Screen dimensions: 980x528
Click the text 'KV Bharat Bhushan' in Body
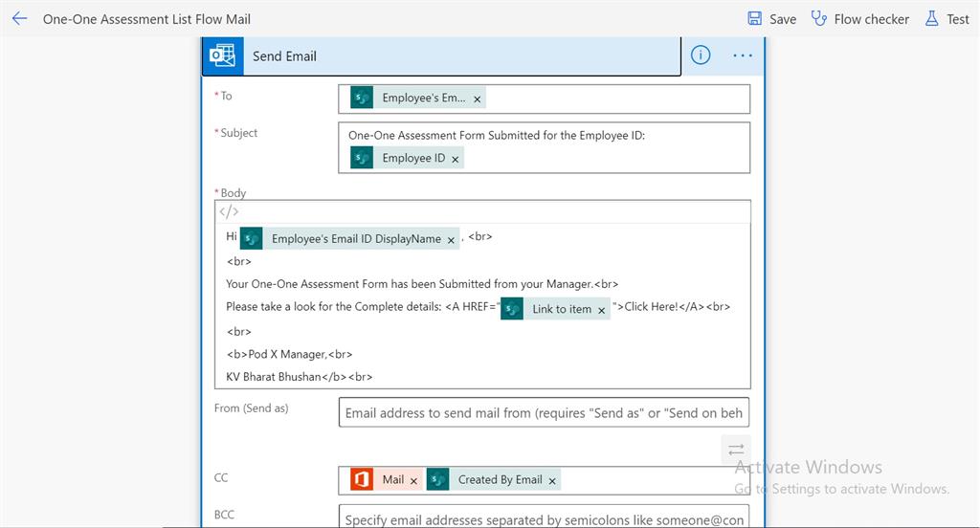click(273, 376)
